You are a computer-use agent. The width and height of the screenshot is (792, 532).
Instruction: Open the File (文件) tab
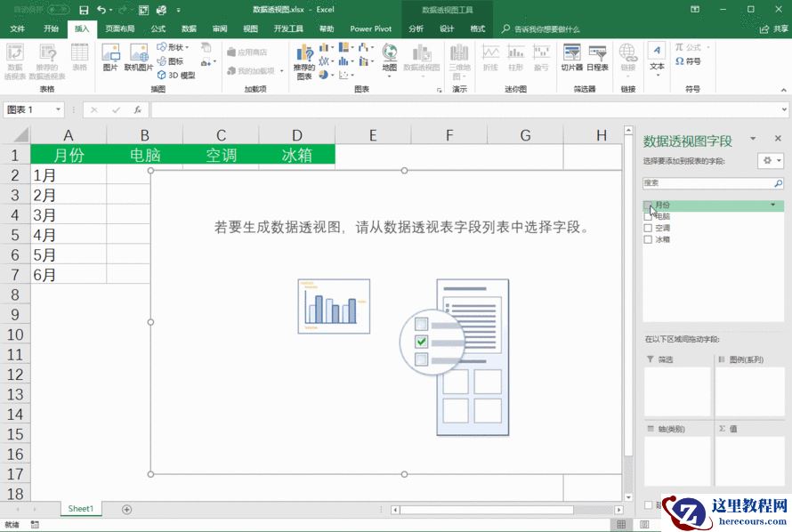(17, 28)
